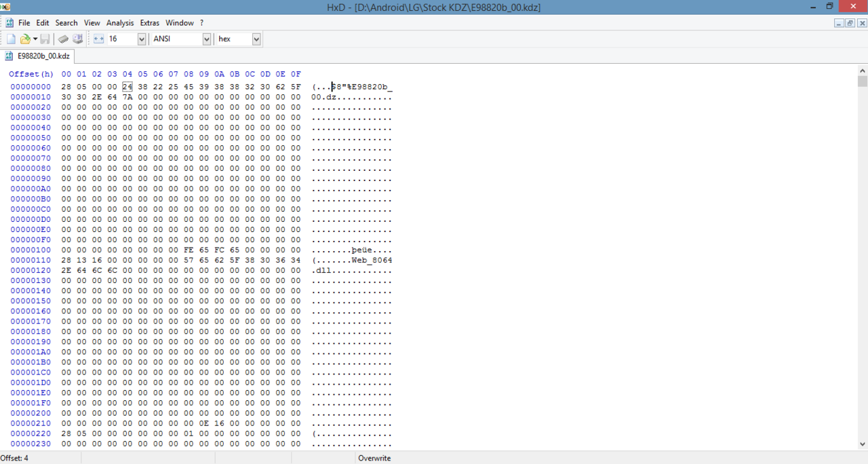Viewport: 868px width, 464px height.
Task: Click the HxD app icon in title bar
Action: pos(5,7)
